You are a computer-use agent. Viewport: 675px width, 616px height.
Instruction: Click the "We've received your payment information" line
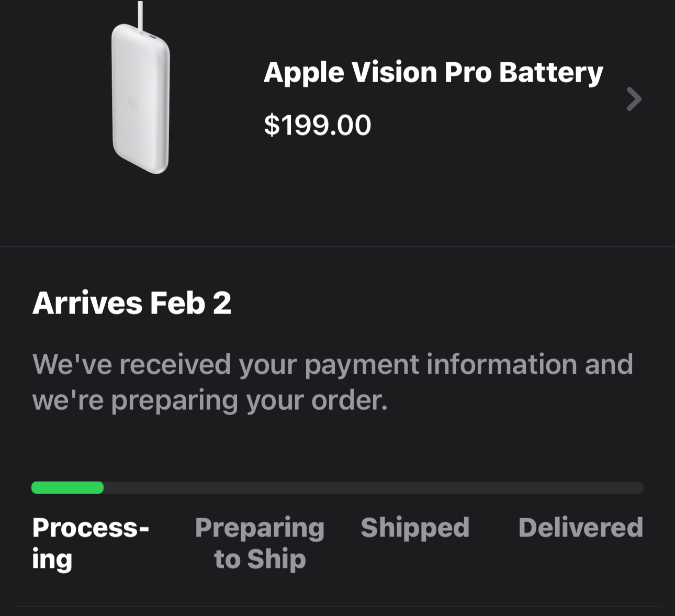(x=333, y=364)
